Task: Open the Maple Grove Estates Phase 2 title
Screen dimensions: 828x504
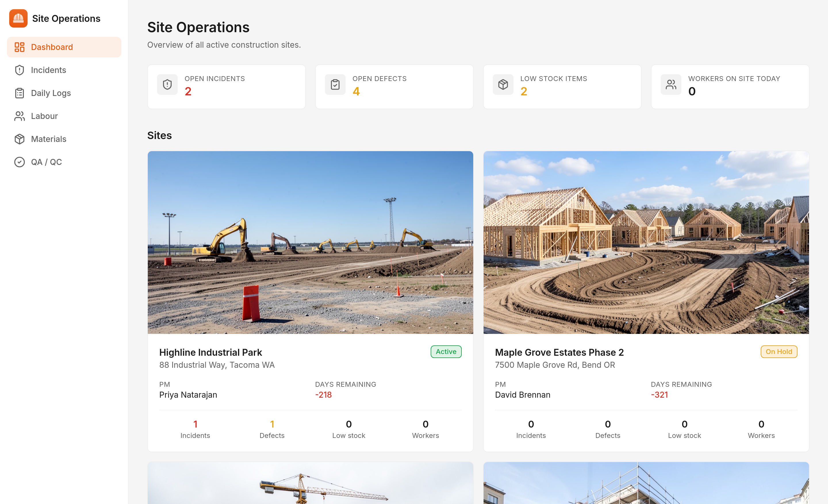Action: click(x=559, y=352)
